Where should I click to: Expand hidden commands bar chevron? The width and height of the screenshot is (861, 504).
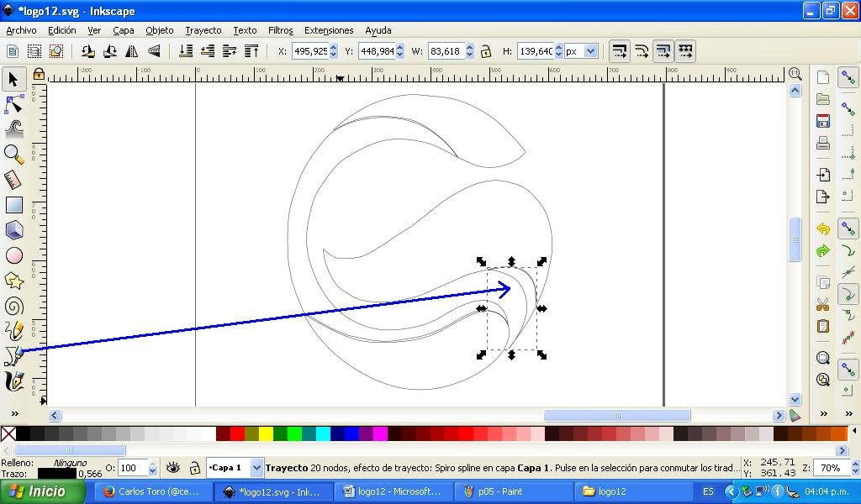pyautogui.click(x=823, y=413)
